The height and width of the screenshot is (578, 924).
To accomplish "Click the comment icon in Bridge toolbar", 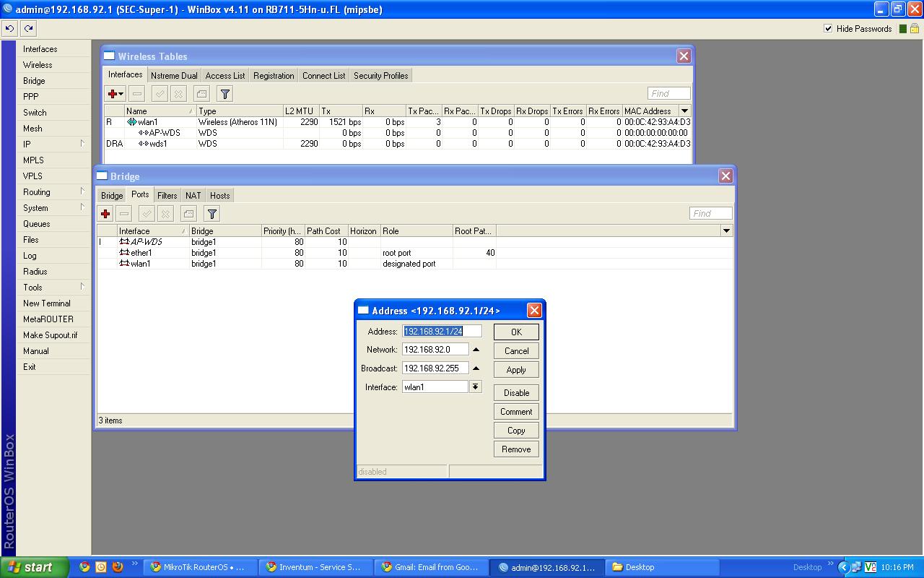I will click(x=188, y=214).
